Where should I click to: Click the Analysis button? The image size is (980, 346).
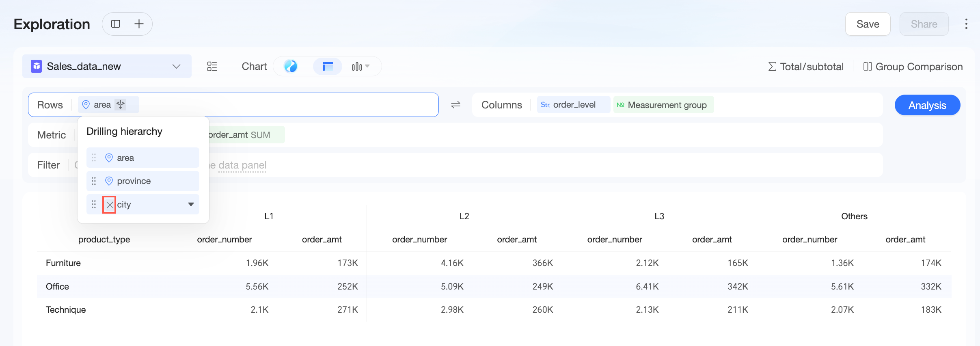927,105
